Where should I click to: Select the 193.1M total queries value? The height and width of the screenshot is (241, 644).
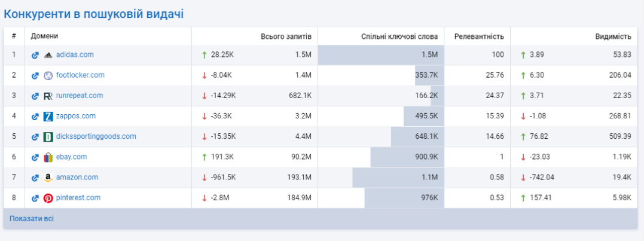[x=300, y=178]
